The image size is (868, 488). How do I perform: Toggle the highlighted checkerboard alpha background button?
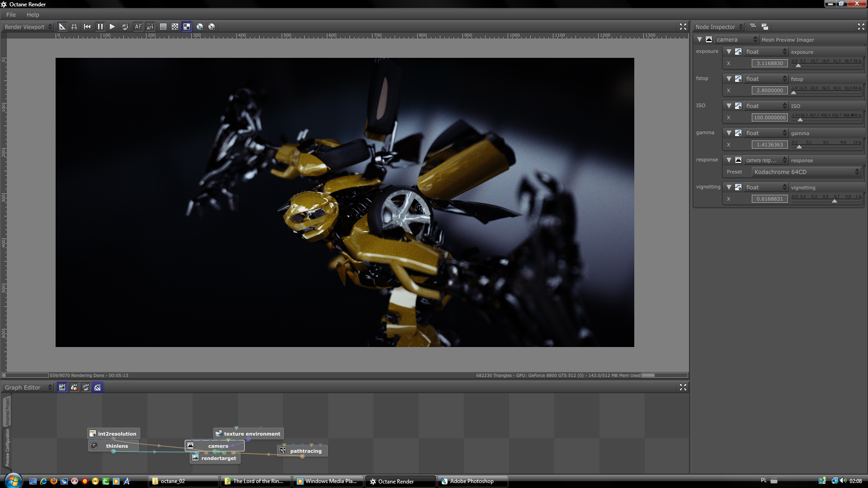coord(187,27)
